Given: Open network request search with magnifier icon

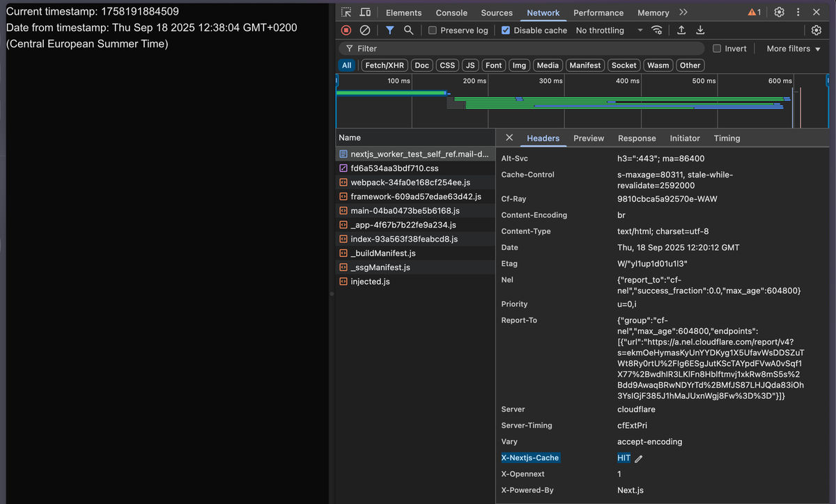Looking at the screenshot, I should [x=408, y=30].
